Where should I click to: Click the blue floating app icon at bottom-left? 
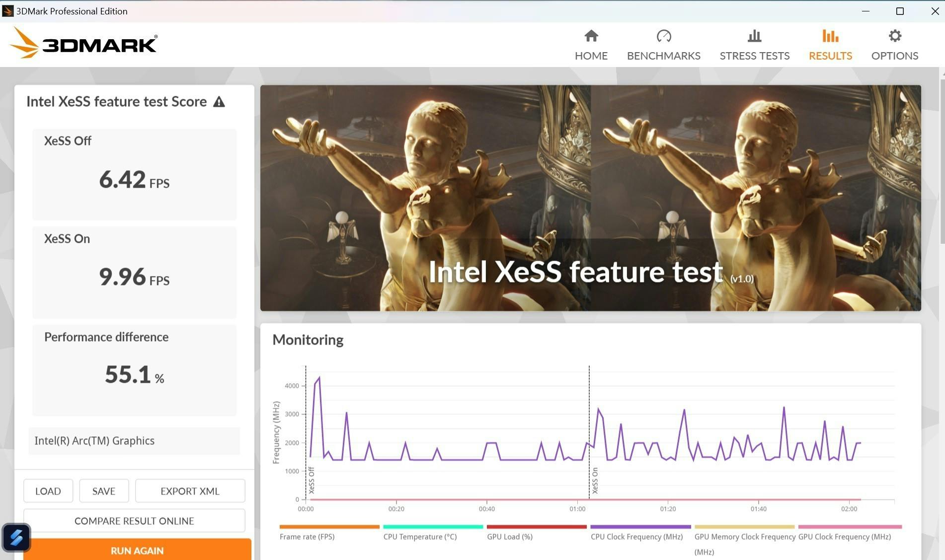coord(16,537)
